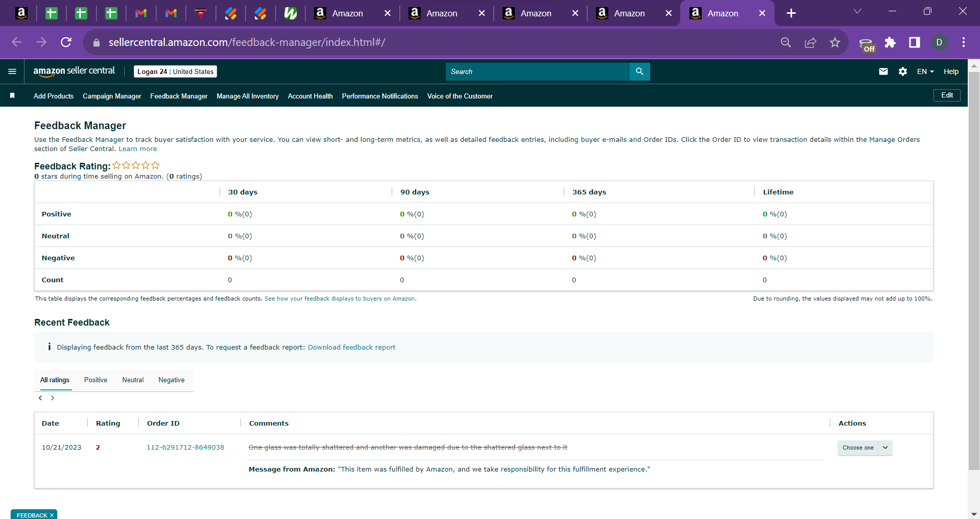Viewport: 980px width, 519px height.
Task: Open Feedback Manager in the navigation bar
Action: point(179,96)
